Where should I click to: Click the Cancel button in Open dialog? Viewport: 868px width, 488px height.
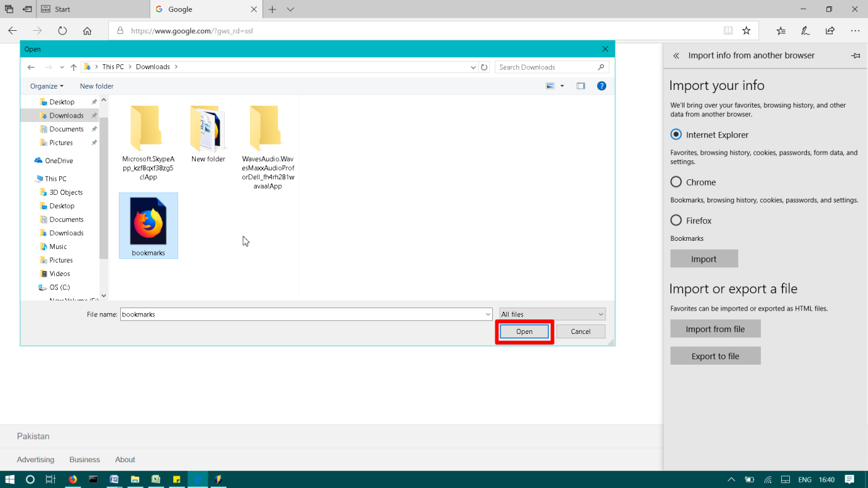580,331
